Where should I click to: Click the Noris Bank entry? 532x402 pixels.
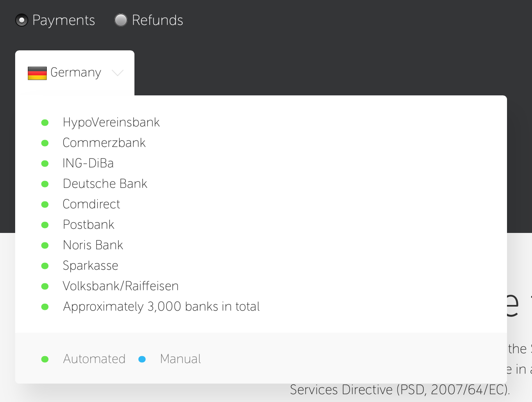point(93,245)
